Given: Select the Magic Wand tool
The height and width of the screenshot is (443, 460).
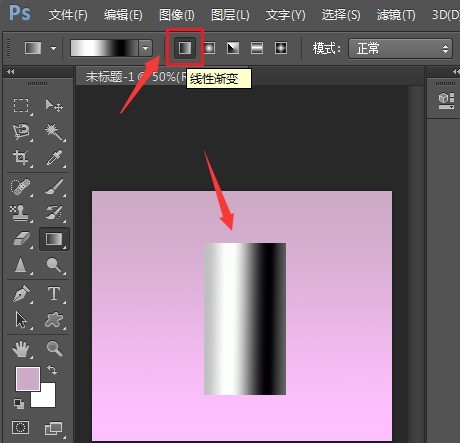Looking at the screenshot, I should pos(54,131).
